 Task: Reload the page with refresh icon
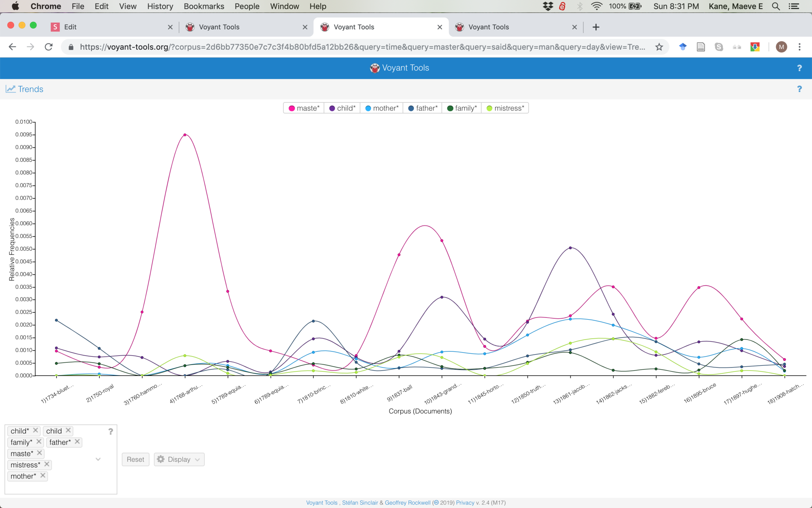(48, 47)
